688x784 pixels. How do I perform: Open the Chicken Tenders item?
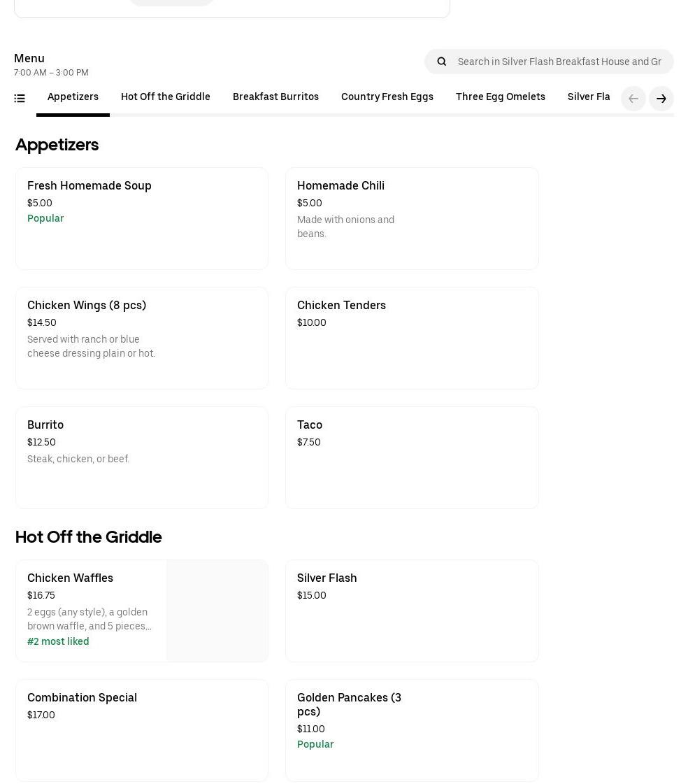pyautogui.click(x=411, y=338)
